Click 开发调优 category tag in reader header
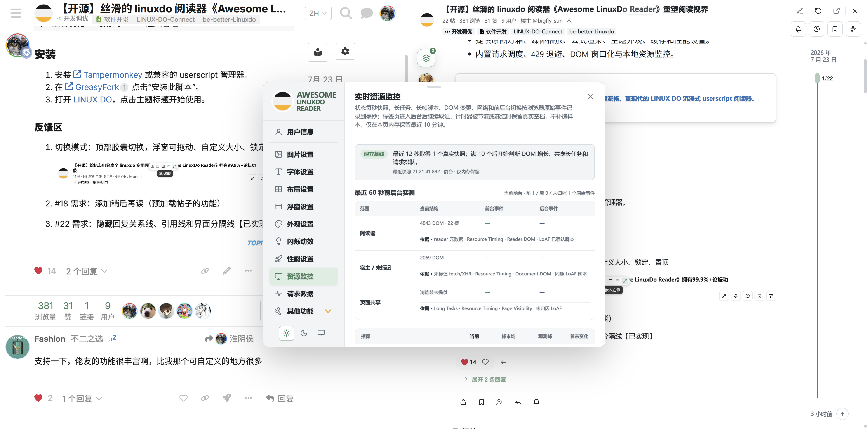868x429 pixels. (x=458, y=31)
